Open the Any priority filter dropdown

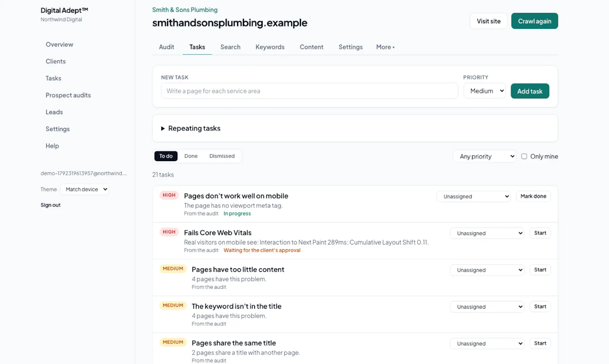pyautogui.click(x=485, y=156)
